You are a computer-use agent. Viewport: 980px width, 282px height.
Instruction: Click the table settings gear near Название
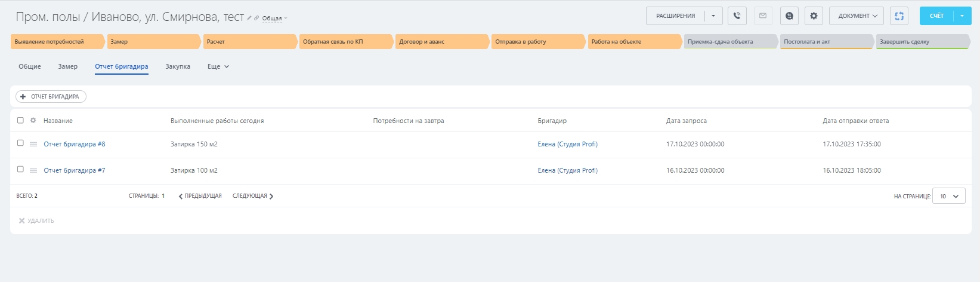tap(33, 121)
